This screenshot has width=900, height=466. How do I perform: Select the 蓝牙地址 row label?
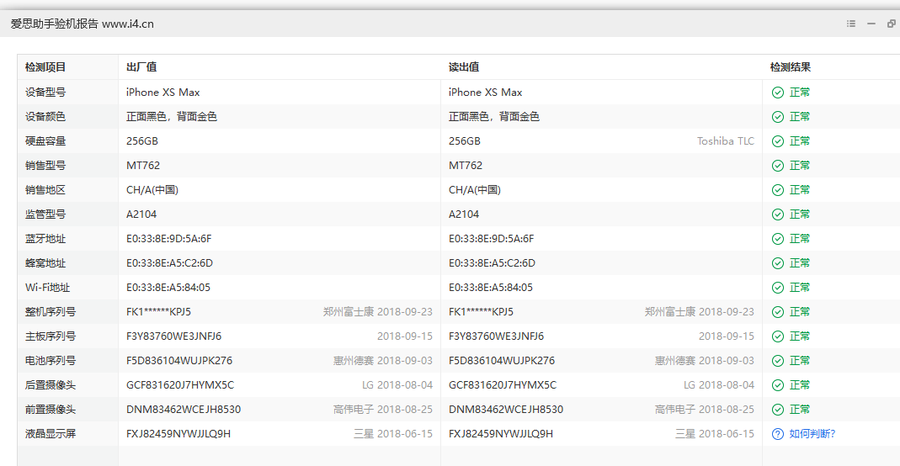pos(45,239)
